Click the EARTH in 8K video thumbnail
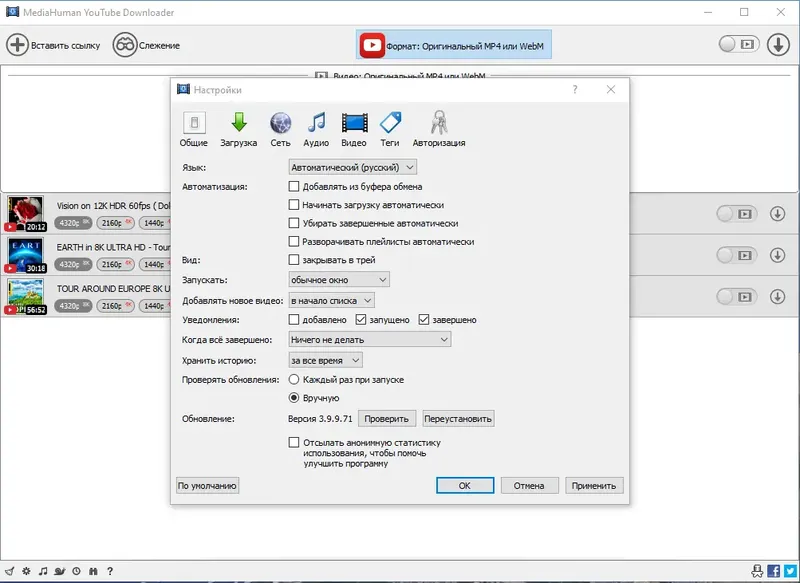Image resolution: width=800 pixels, height=583 pixels. pyautogui.click(x=26, y=255)
